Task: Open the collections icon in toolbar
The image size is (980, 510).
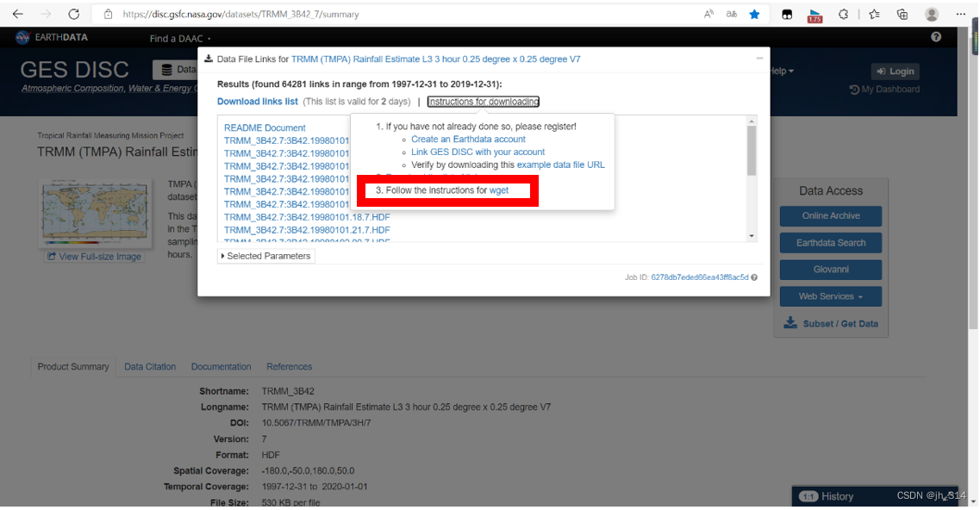Action: click(x=902, y=14)
